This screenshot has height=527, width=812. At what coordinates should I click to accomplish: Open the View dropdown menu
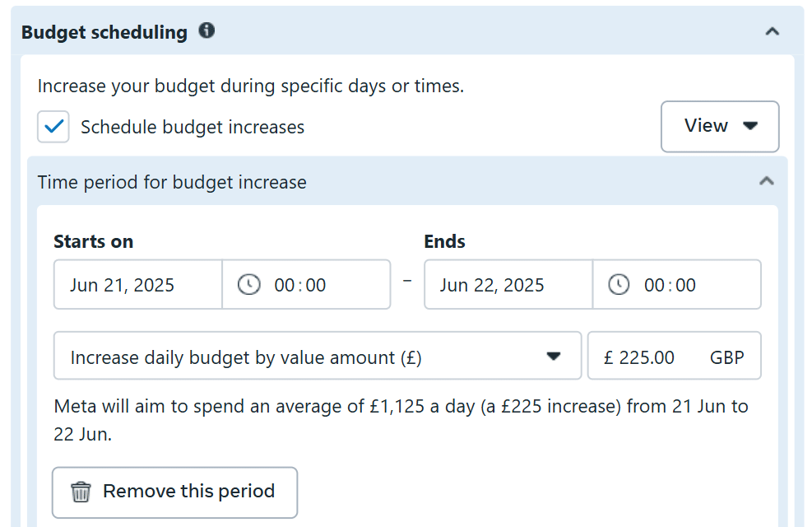720,126
